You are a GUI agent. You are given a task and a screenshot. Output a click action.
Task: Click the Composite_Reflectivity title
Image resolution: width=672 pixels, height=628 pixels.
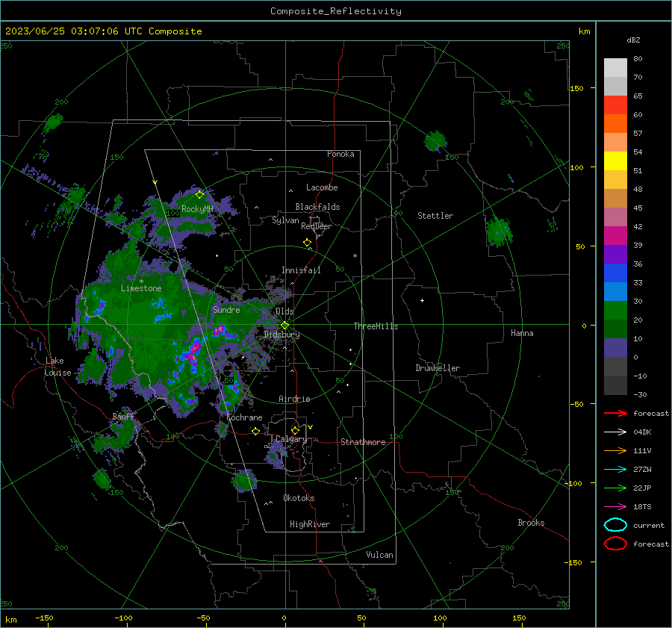pos(336,11)
